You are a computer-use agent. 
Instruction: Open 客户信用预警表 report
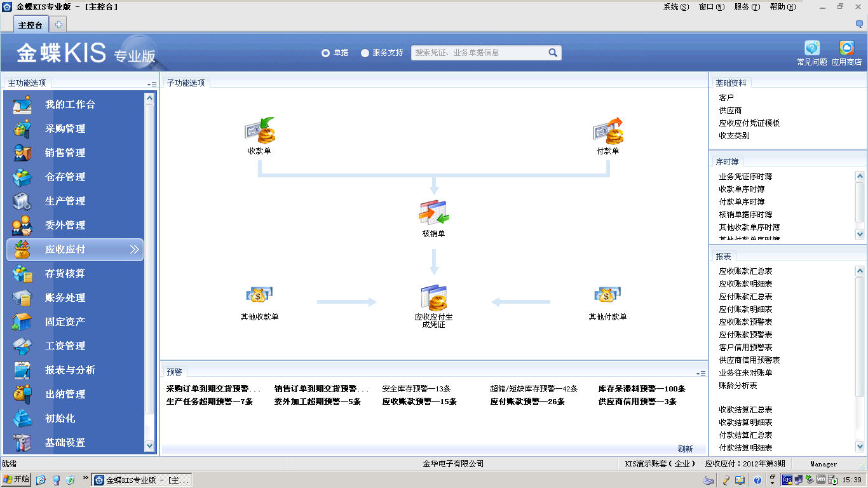coord(745,348)
